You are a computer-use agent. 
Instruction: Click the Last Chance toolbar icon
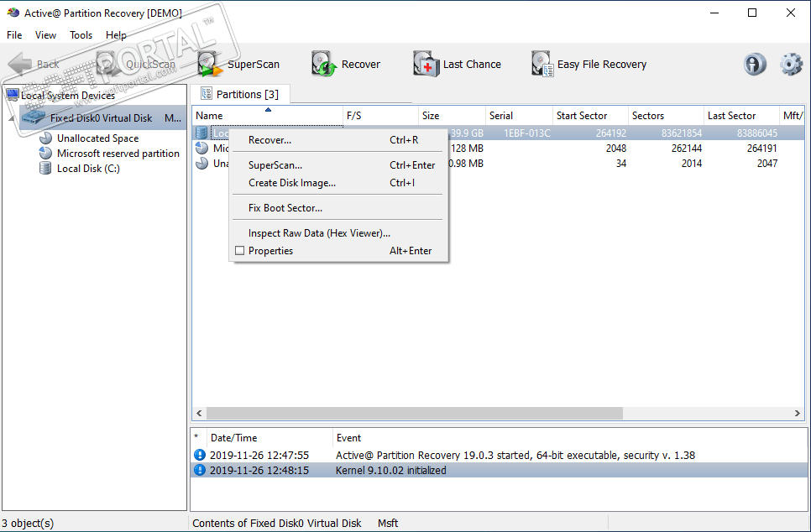[x=426, y=64]
